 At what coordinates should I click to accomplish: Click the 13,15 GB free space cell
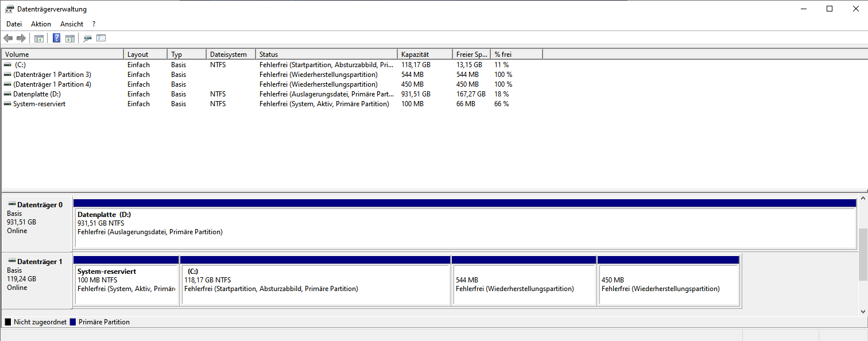(x=469, y=65)
